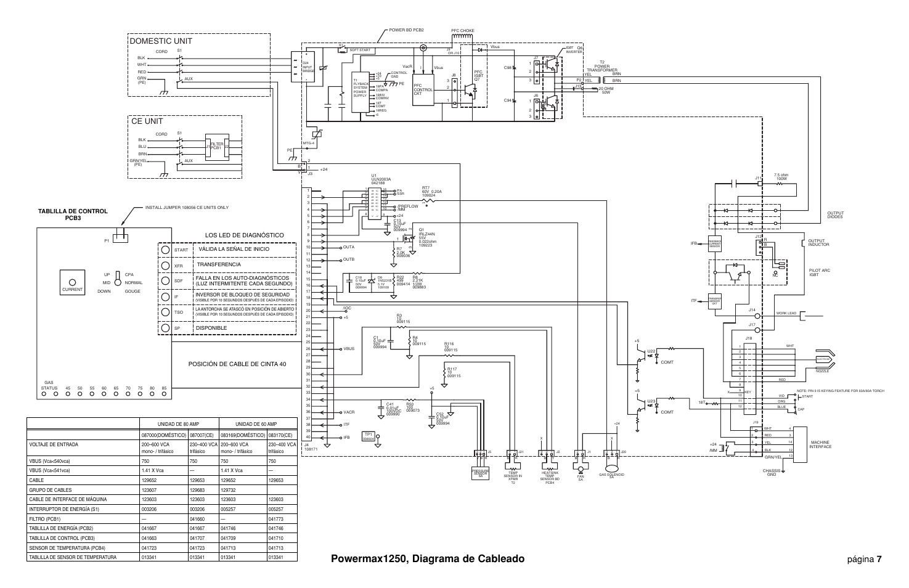Click the GAS SOLENOID SA symbol
Viewport: 909px width, 588px height.
pyautogui.click(x=612, y=469)
